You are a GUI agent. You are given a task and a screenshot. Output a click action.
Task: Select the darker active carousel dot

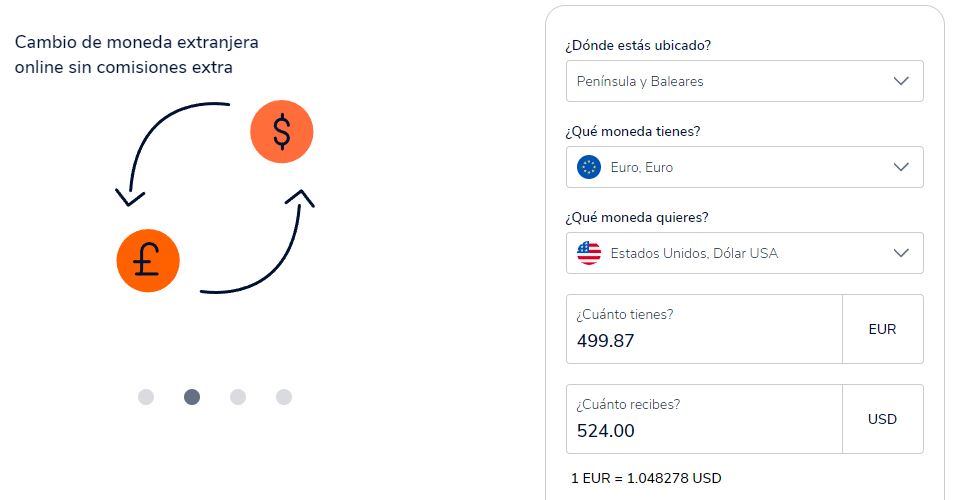(192, 397)
